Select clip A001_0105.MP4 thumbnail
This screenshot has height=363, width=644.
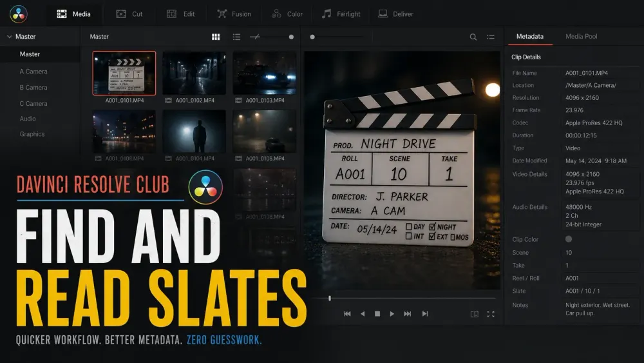point(265,132)
